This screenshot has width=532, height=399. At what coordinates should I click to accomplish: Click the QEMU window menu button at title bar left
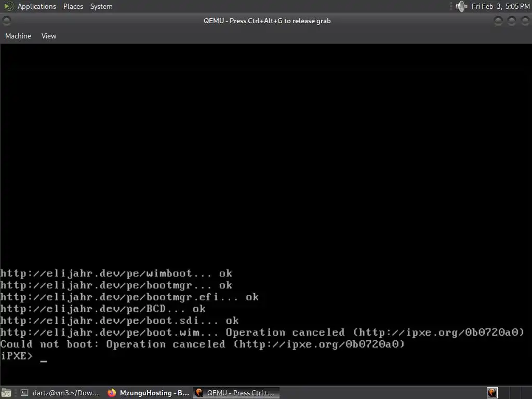pos(6,21)
